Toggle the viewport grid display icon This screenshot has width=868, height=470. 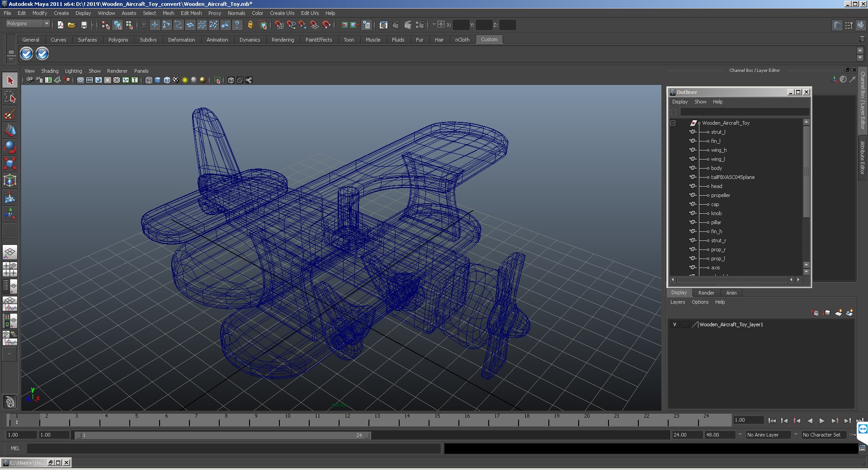80,80
